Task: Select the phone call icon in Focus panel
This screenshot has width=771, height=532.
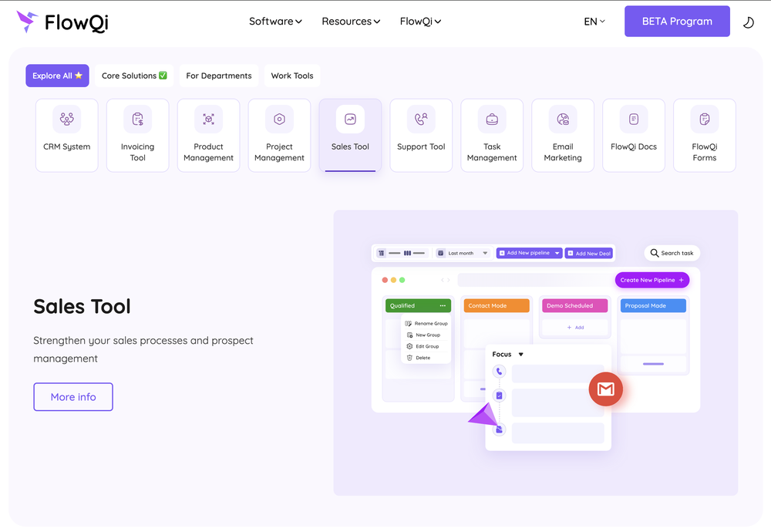Action: point(499,371)
